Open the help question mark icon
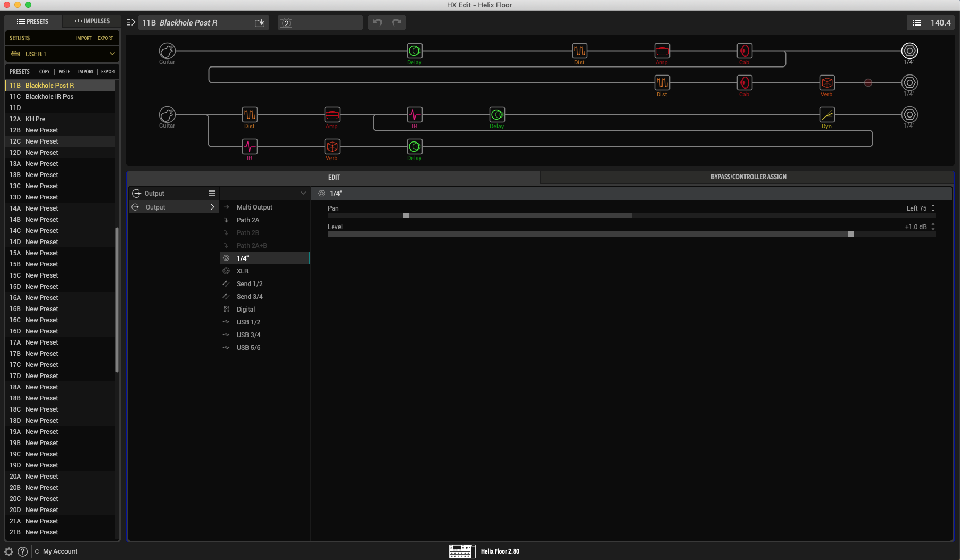Viewport: 960px width, 560px height. tap(22, 551)
